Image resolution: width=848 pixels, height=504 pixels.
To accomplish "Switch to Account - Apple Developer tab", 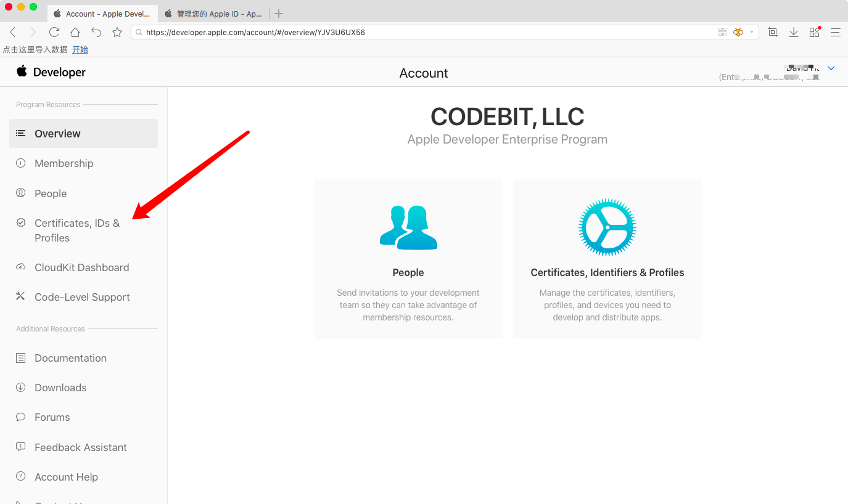I will 102,14.
